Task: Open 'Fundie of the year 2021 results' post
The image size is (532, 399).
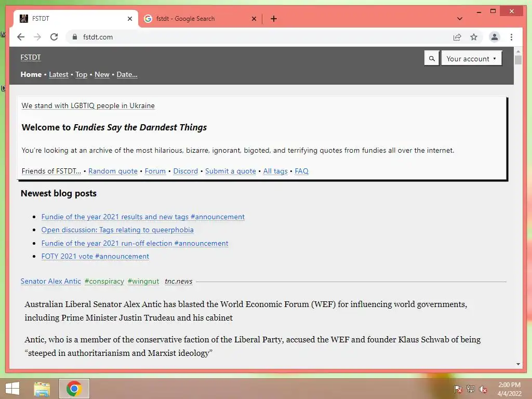Action: (143, 217)
